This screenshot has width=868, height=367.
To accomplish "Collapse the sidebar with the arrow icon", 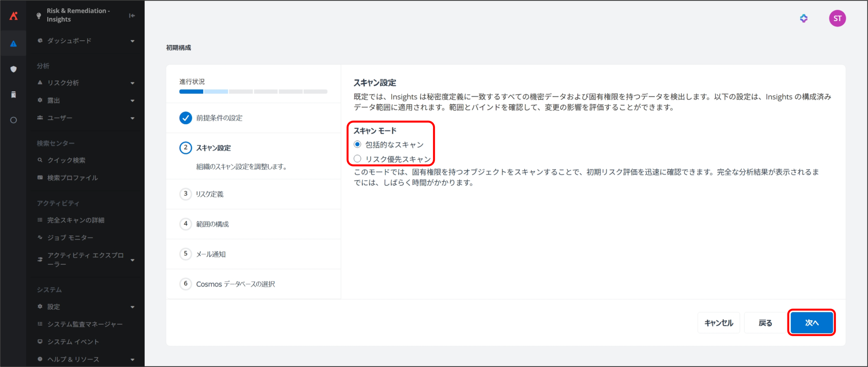I will point(132,16).
